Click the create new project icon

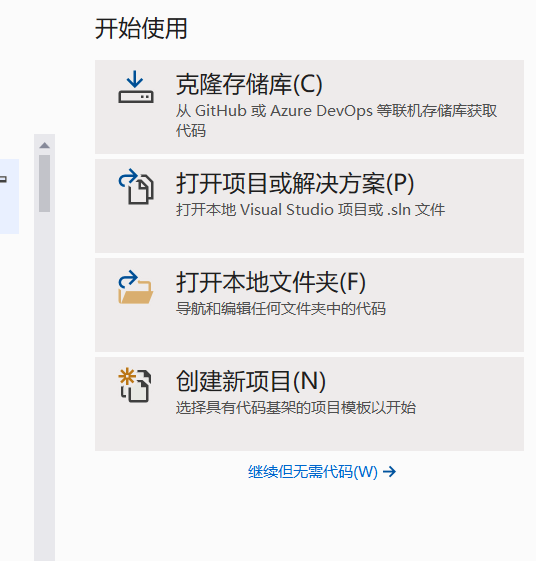[x=135, y=385]
